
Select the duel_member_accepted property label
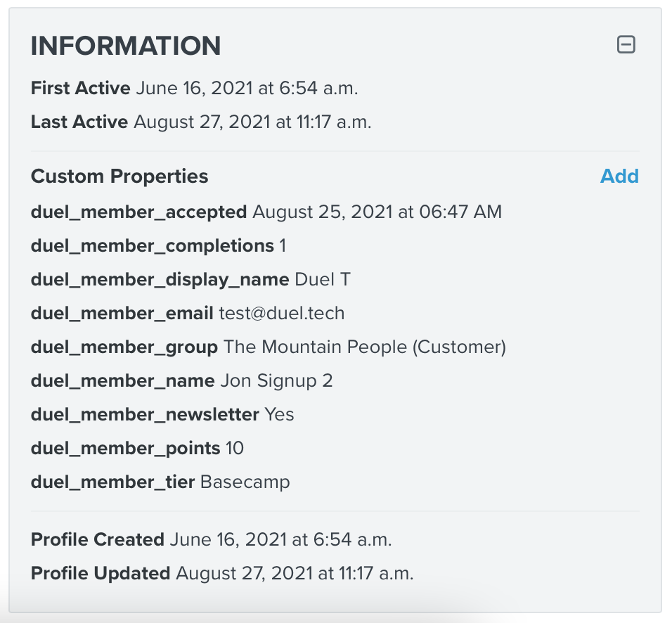tap(137, 212)
